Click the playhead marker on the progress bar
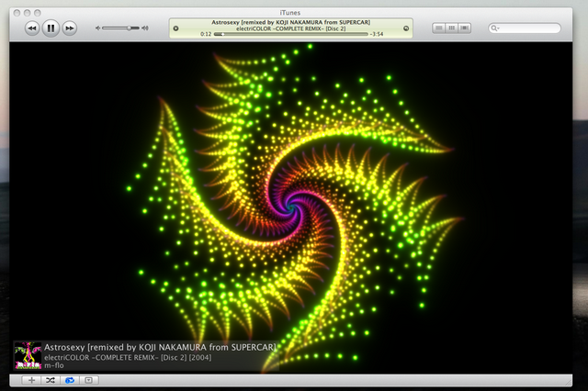This screenshot has width=588, height=391. click(x=222, y=34)
